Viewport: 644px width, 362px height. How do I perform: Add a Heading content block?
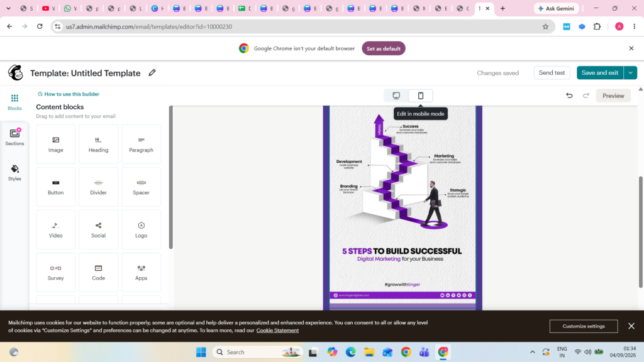(x=99, y=144)
